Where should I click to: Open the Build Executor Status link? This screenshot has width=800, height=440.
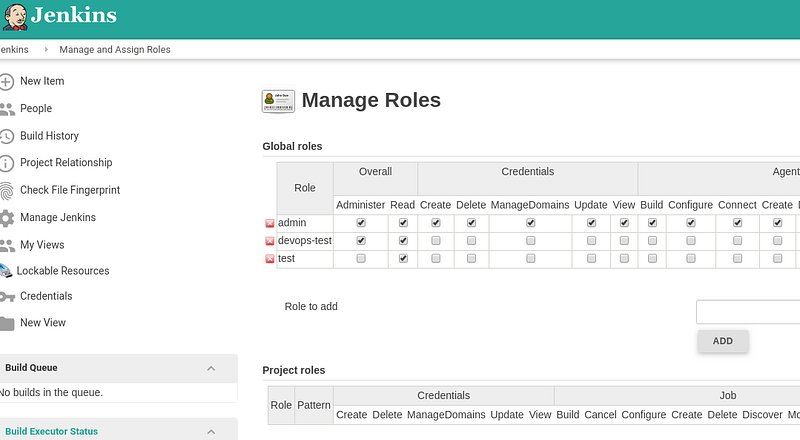tap(52, 431)
